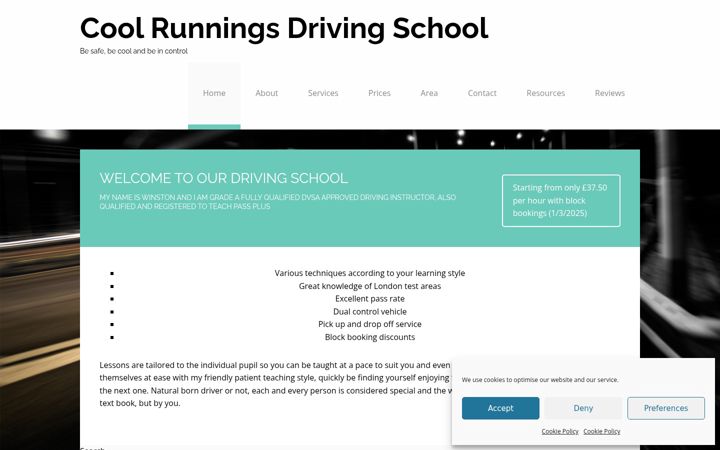
Task: Click 'Various techniques according to your learning style'
Action: (370, 273)
